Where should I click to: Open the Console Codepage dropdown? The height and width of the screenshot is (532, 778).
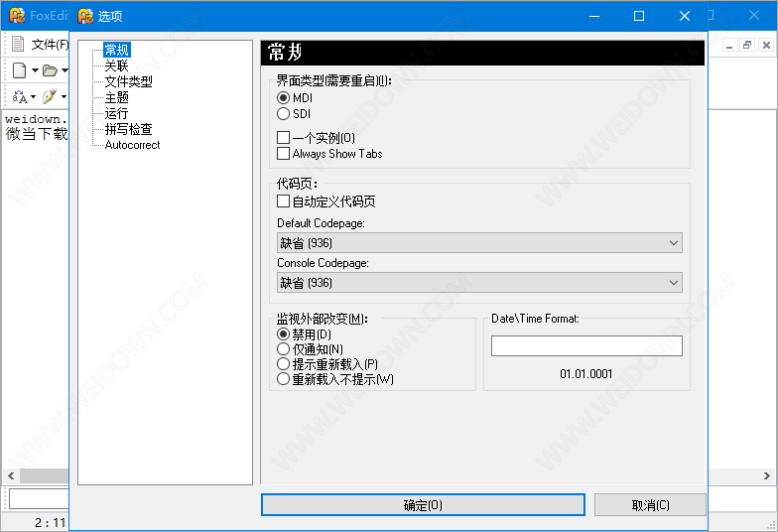(x=479, y=283)
